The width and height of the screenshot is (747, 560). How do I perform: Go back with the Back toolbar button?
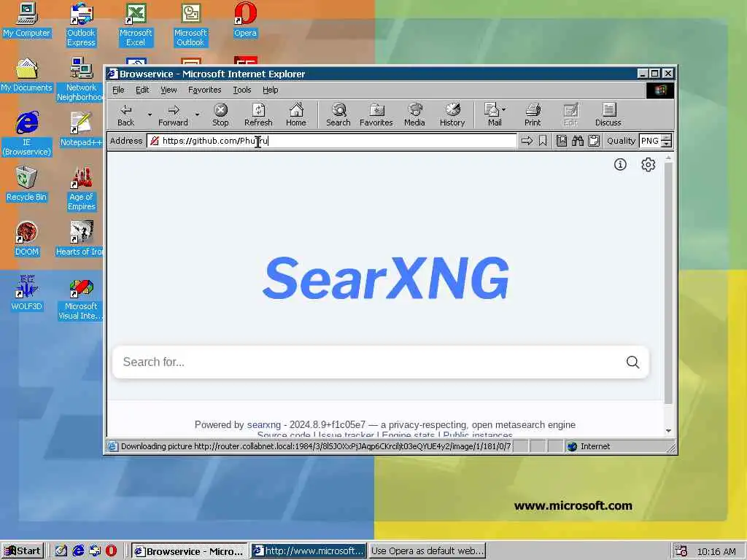click(x=125, y=115)
